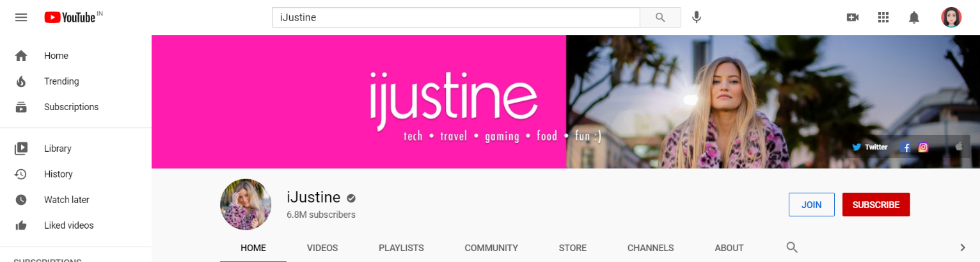Search within channel using magnifier icon
Image resolution: width=980 pixels, height=262 pixels.
pyautogui.click(x=792, y=247)
